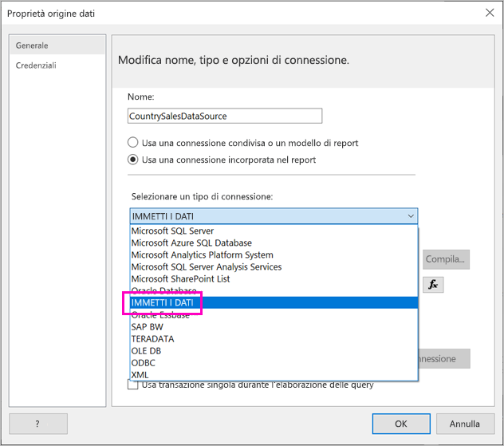Edit the Nome field CountrySalesDataSource
Image resolution: width=504 pixels, height=446 pixels.
tap(225, 116)
